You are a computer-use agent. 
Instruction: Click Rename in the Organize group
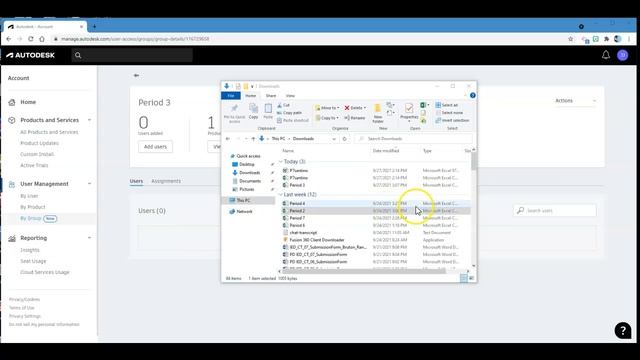[355, 118]
